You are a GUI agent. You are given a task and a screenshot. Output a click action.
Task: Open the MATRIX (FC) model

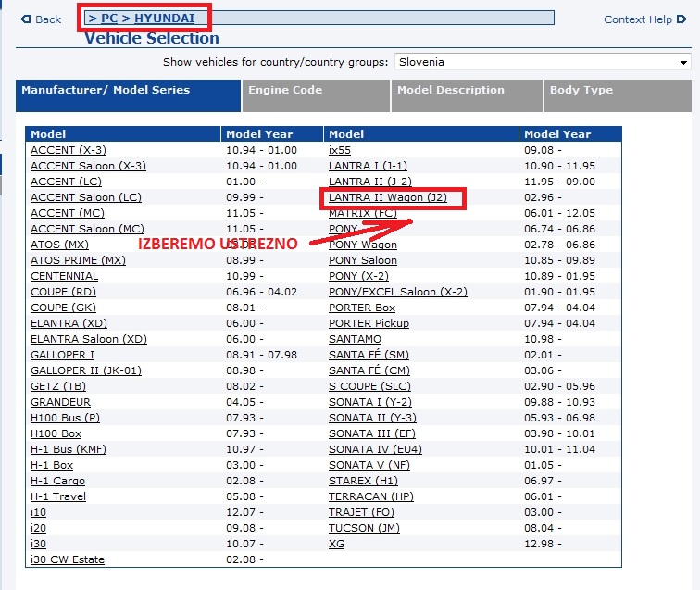pyautogui.click(x=363, y=213)
